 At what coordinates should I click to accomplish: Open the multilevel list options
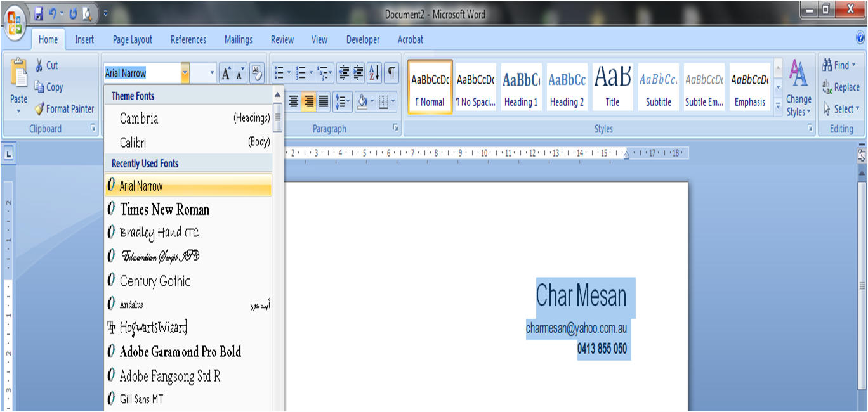click(324, 74)
